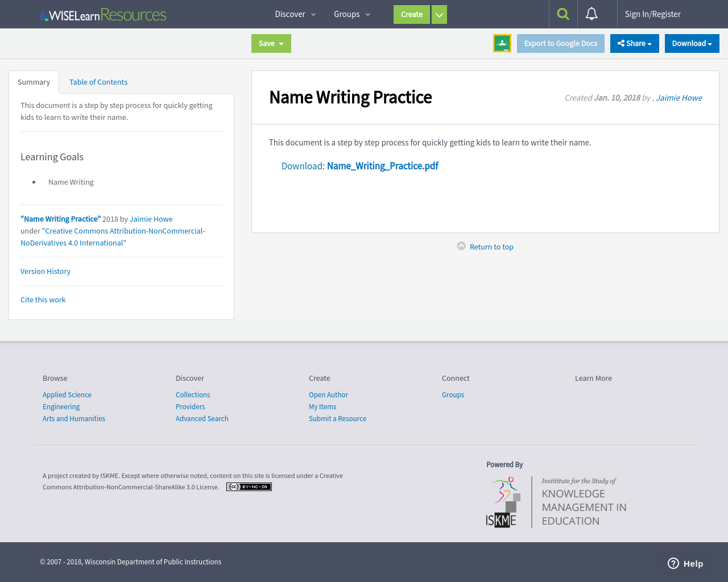Click the WISELearn Resources logo

[103, 15]
